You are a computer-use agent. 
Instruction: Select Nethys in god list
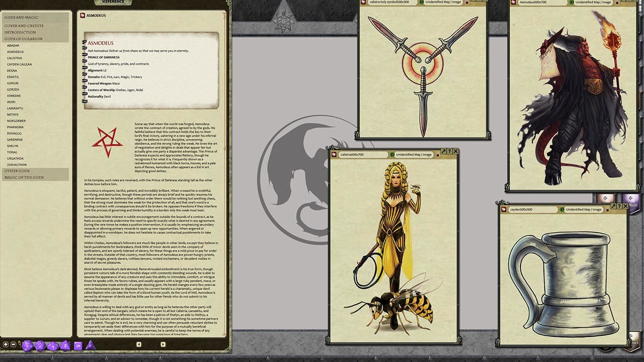(x=13, y=115)
